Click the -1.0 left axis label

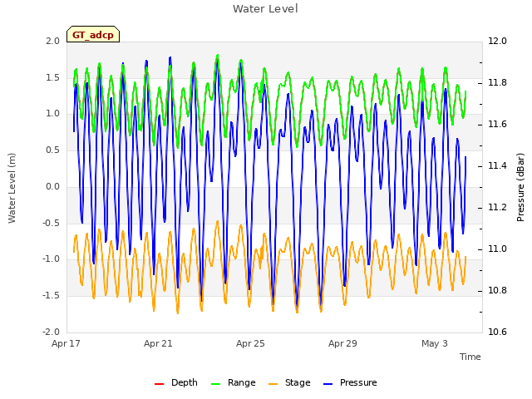[52, 259]
